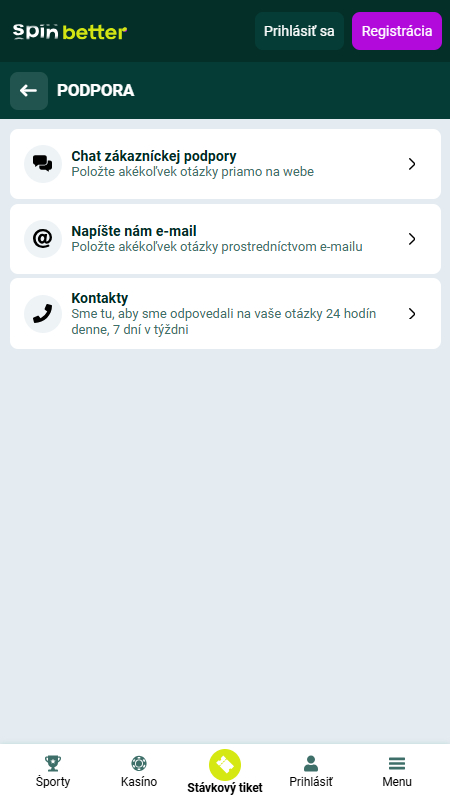Open the yellow Stávkový tiket ticket icon
This screenshot has width=450, height=800.
[225, 764]
